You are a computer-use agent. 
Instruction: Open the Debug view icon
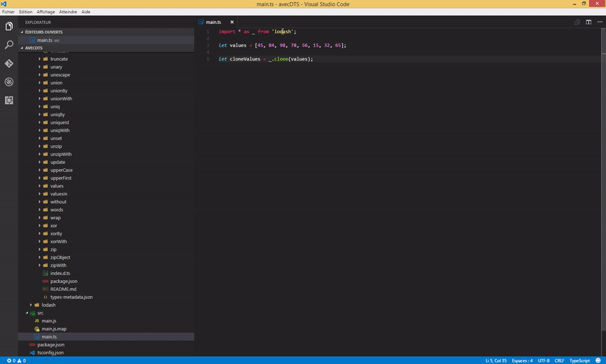pyautogui.click(x=8, y=81)
